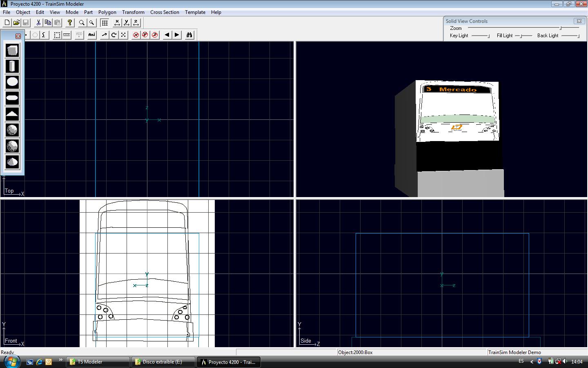
Task: Switch to TS Modeler taskbar window
Action: pos(98,362)
